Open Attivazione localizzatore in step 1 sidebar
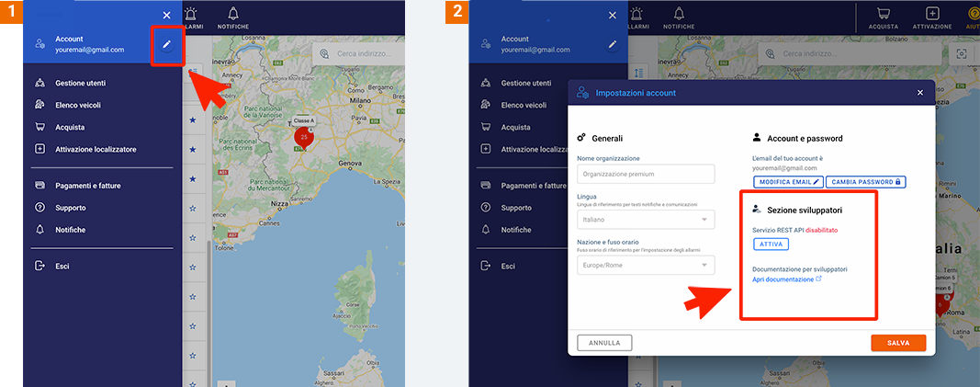 pyautogui.click(x=96, y=149)
